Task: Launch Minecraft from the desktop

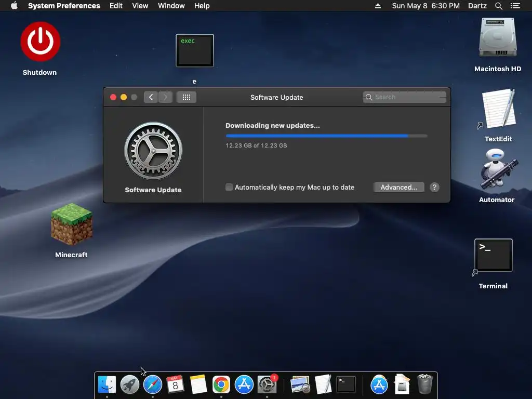Action: click(x=71, y=224)
